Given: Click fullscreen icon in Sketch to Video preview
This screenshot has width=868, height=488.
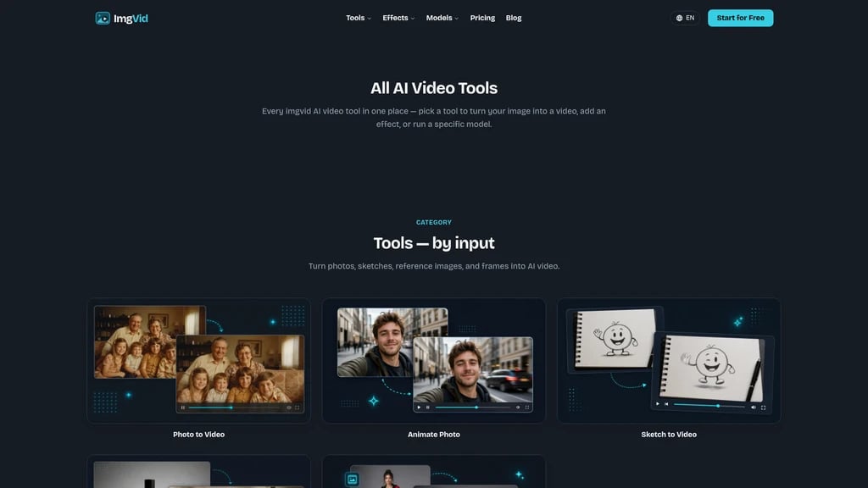Looking at the screenshot, I should (764, 408).
